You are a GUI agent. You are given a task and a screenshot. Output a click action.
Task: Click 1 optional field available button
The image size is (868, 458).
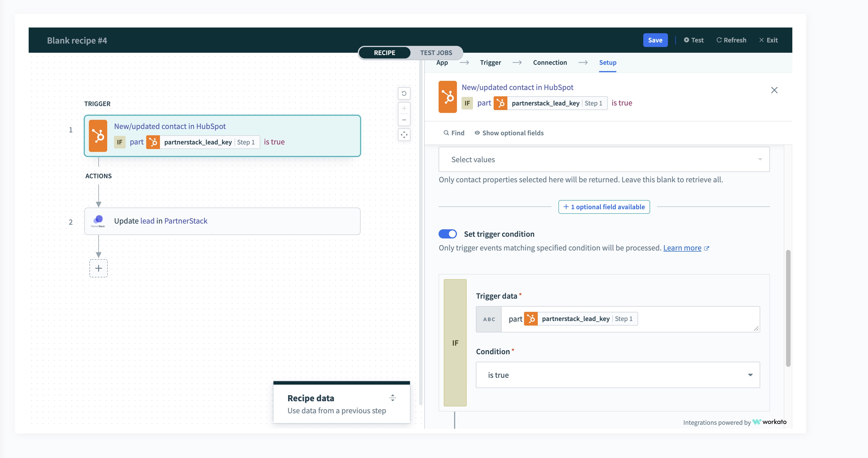click(x=604, y=207)
